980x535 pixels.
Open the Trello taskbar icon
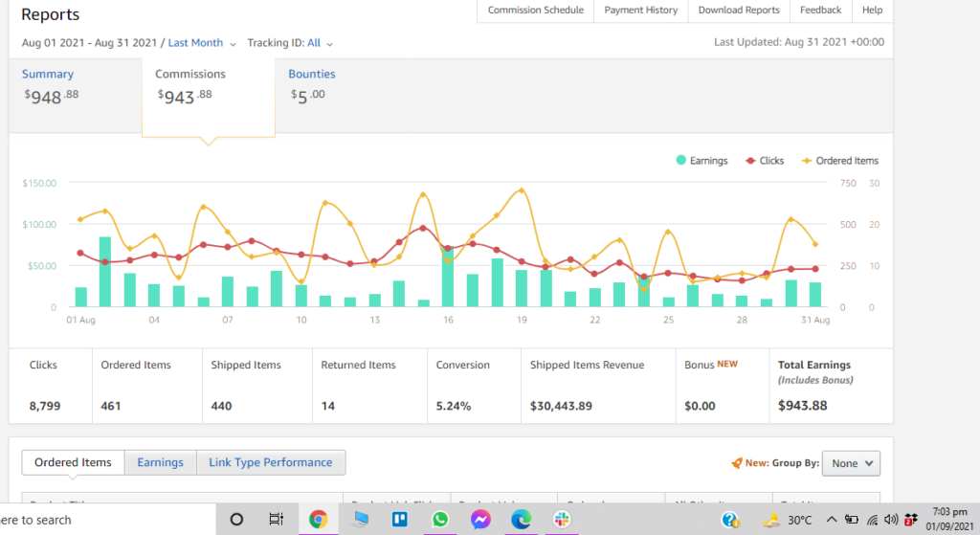click(x=399, y=520)
